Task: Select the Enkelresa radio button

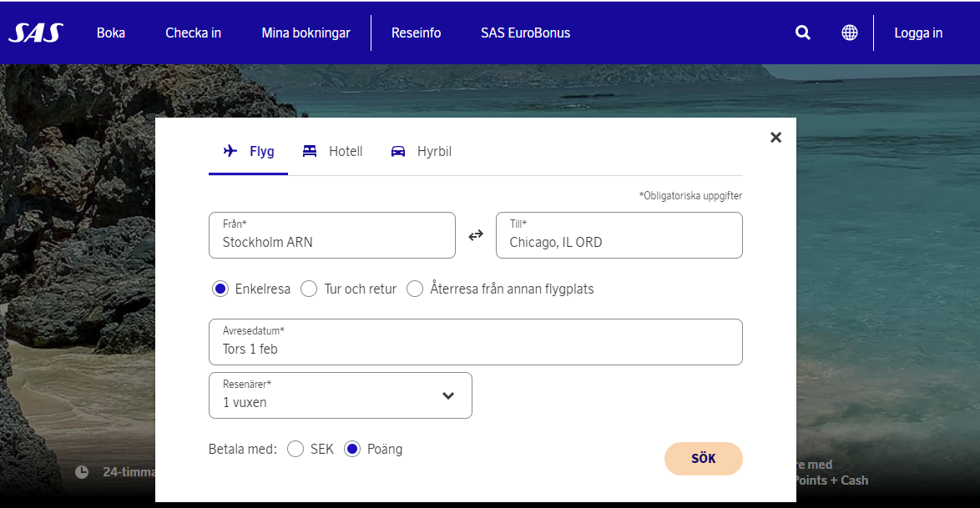Action: click(220, 289)
